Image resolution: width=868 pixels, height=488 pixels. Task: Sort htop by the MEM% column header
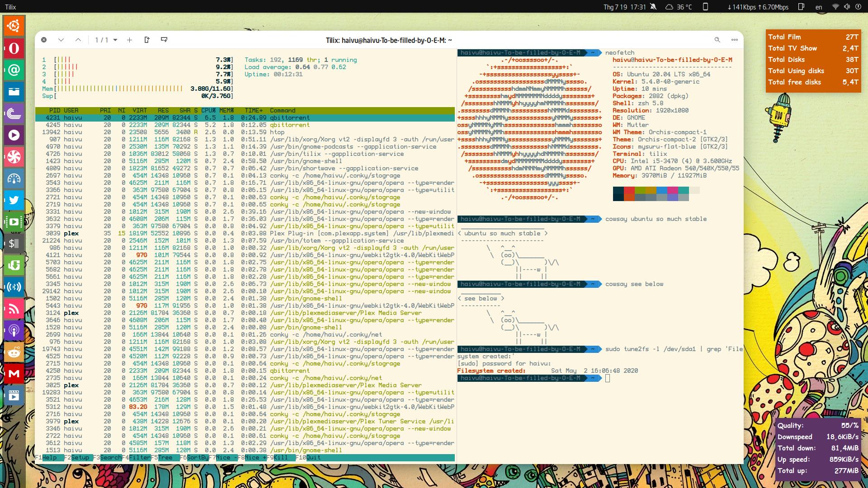pos(226,110)
